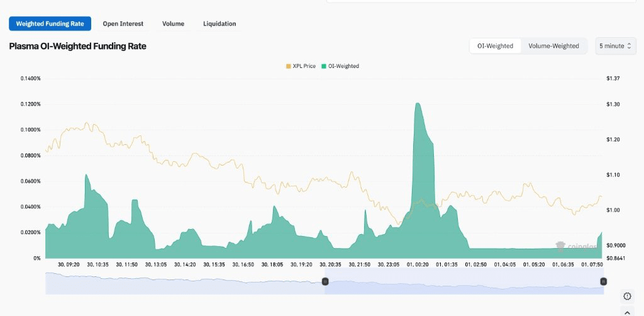The height and width of the screenshot is (316, 644).
Task: Switch to Volume-Weighted funding rate
Action: click(x=553, y=46)
